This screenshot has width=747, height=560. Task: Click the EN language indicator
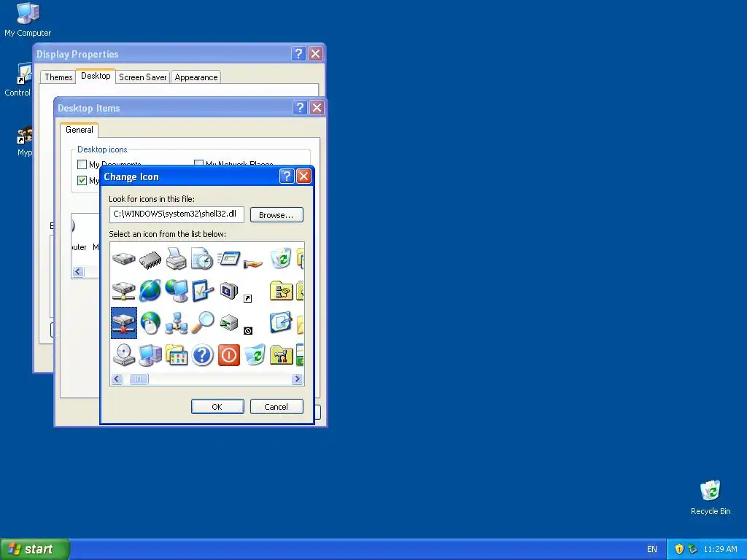click(x=651, y=550)
